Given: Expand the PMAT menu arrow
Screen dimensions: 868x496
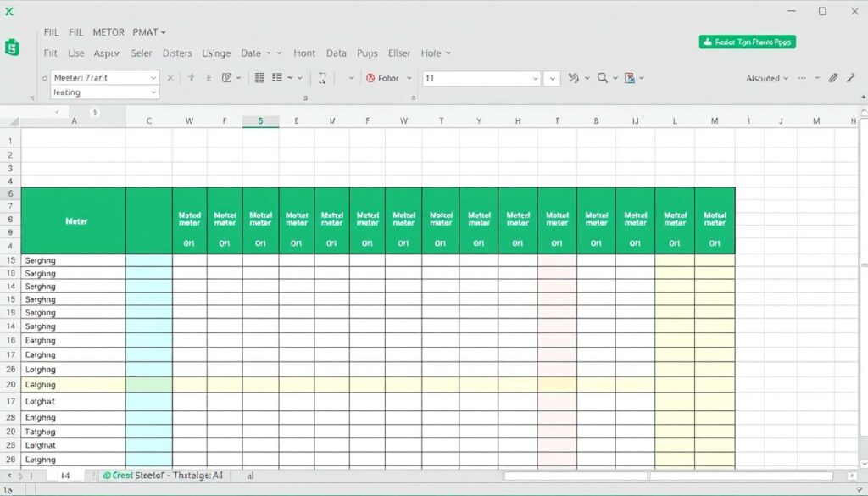Looking at the screenshot, I should [164, 33].
